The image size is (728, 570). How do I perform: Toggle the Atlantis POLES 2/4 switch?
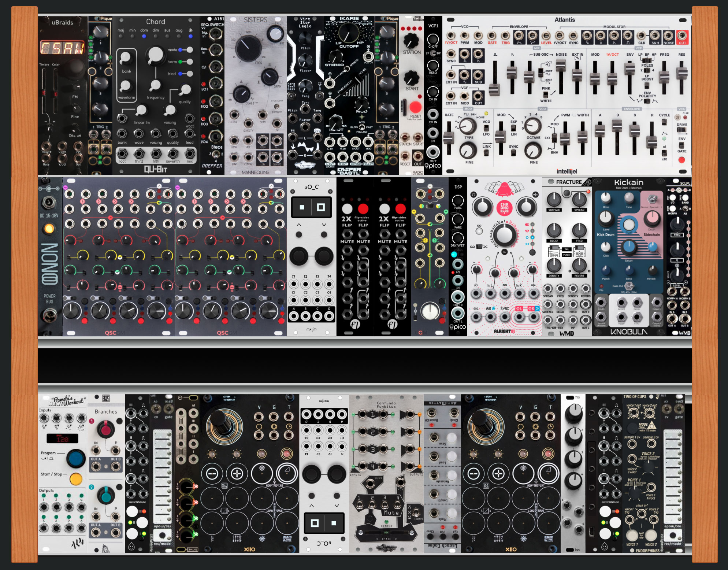click(647, 70)
